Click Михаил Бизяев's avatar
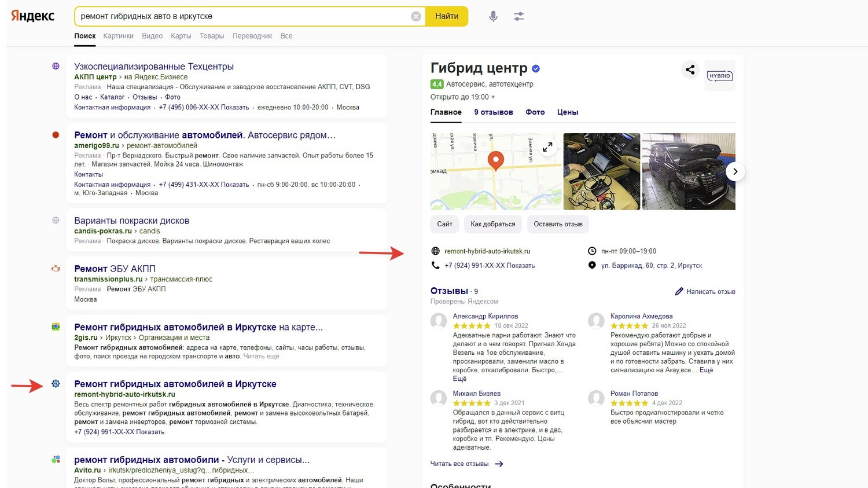Screen dimensions: 868x488 coord(439,398)
